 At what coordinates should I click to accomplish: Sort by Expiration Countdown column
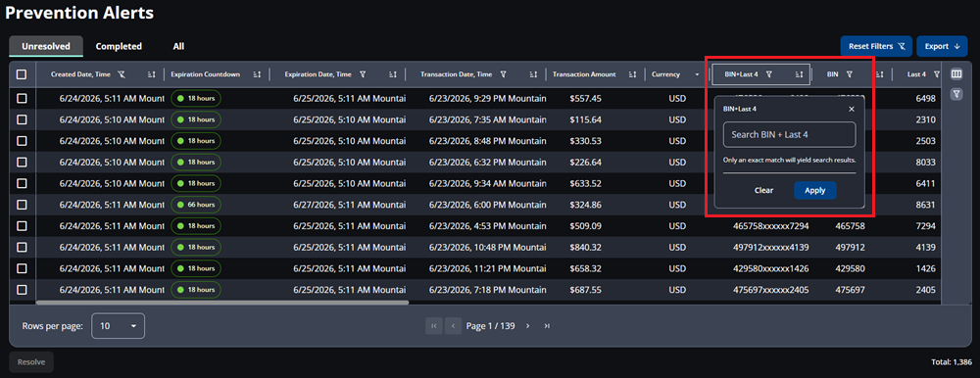click(x=257, y=74)
